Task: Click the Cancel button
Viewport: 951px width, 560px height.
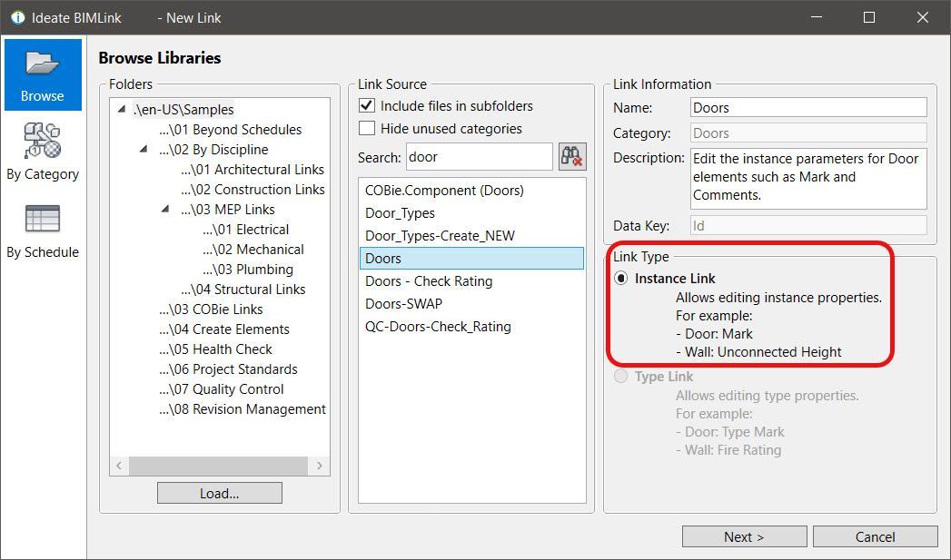Action: [x=876, y=537]
